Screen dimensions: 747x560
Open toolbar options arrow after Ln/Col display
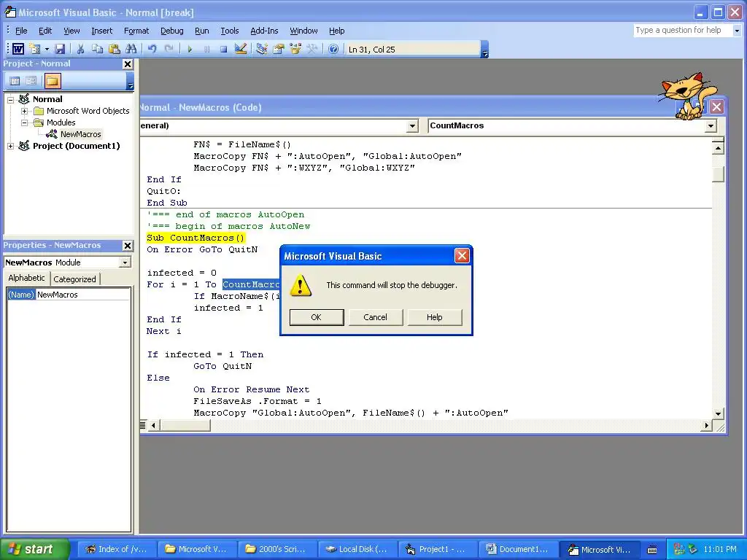[x=485, y=50]
